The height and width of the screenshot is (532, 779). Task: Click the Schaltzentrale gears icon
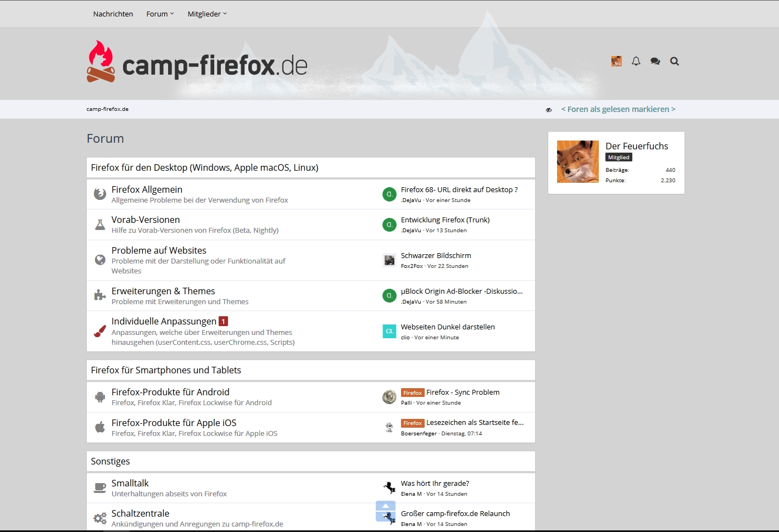(99, 518)
